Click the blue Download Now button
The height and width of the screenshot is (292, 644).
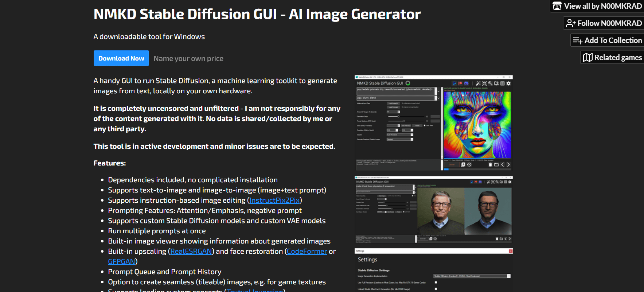(121, 58)
